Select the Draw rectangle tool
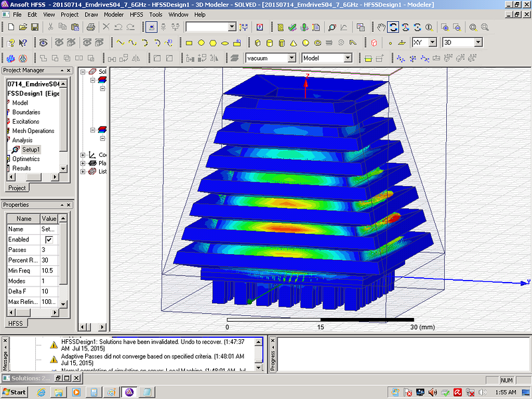This screenshot has height=399, width=532. pyautogui.click(x=189, y=43)
